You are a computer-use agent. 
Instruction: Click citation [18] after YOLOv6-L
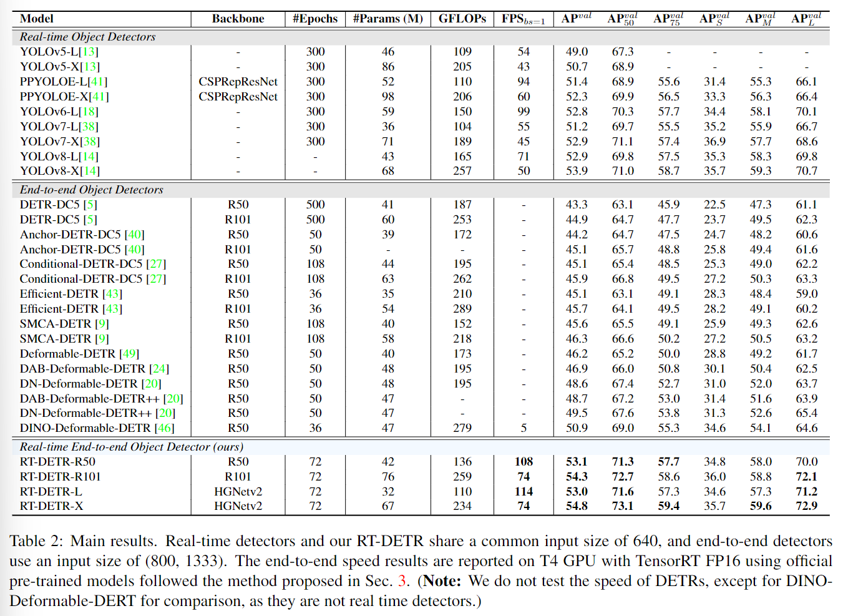pyautogui.click(x=89, y=112)
